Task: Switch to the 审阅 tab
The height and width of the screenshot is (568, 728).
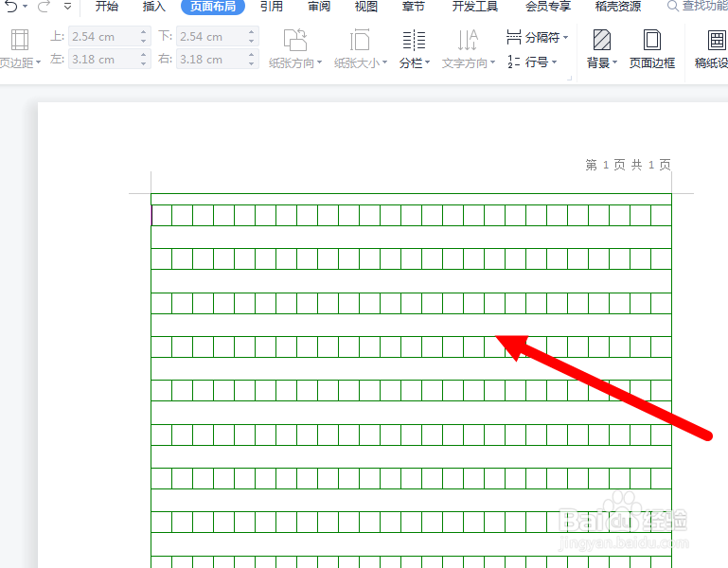Action: click(x=319, y=7)
